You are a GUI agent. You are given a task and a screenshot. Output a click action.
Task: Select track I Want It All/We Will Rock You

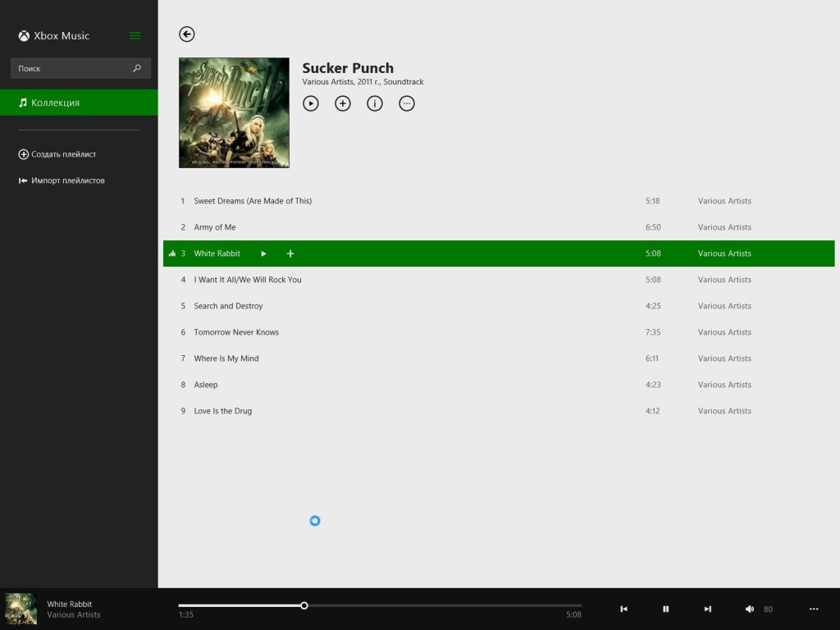499,280
